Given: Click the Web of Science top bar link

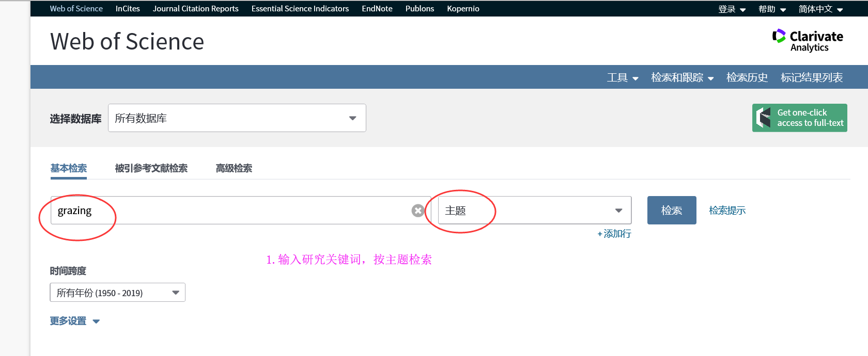Looking at the screenshot, I should 76,9.
